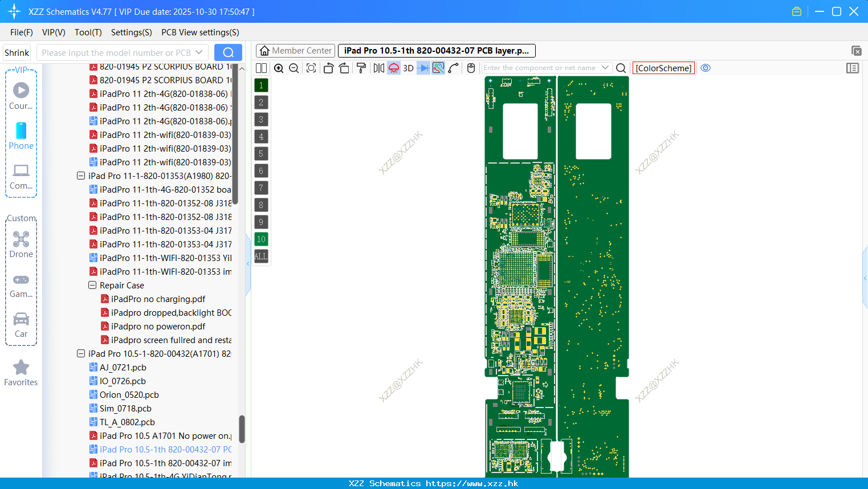Collapse iPad Pro 10.5-1-820-00432(A1701) folder

(81, 353)
